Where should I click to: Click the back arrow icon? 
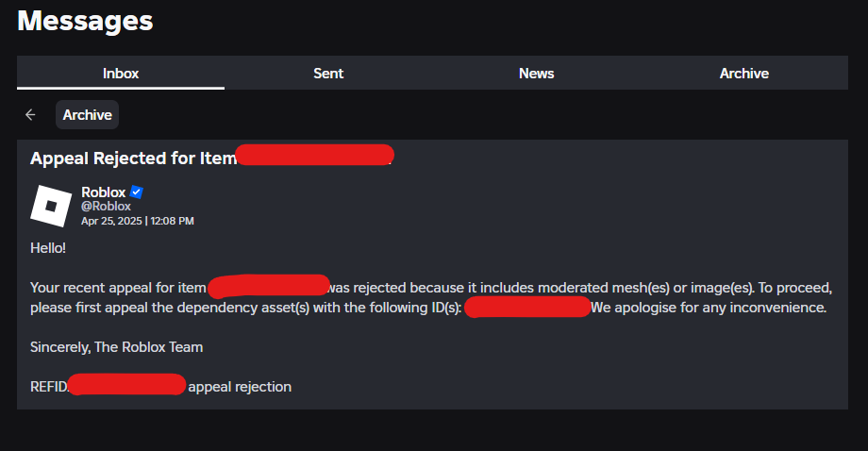30,114
